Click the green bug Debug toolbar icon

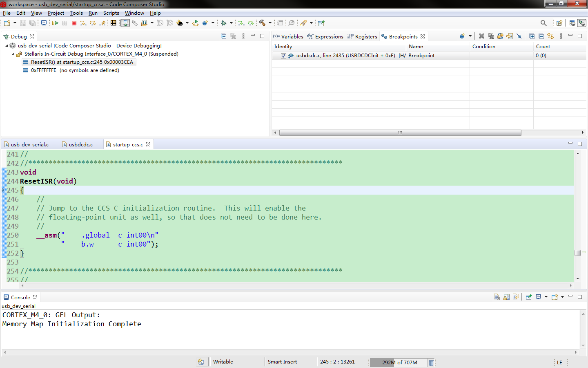224,23
